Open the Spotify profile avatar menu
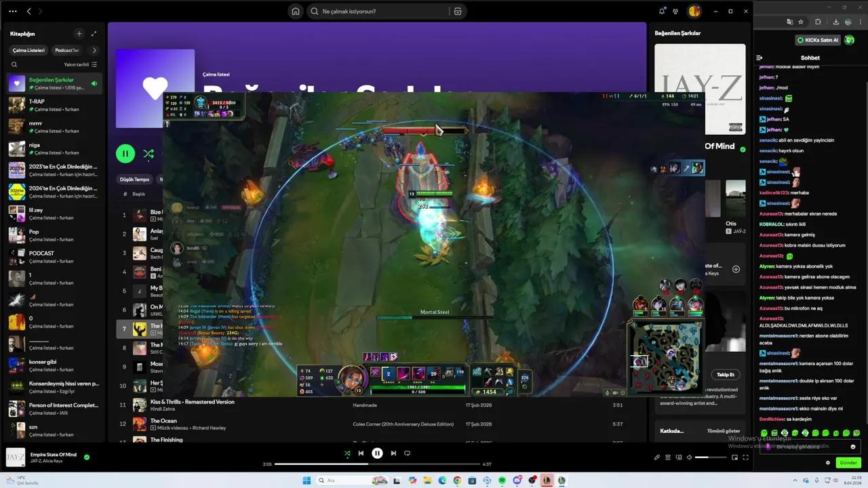This screenshot has width=868, height=488. (694, 12)
